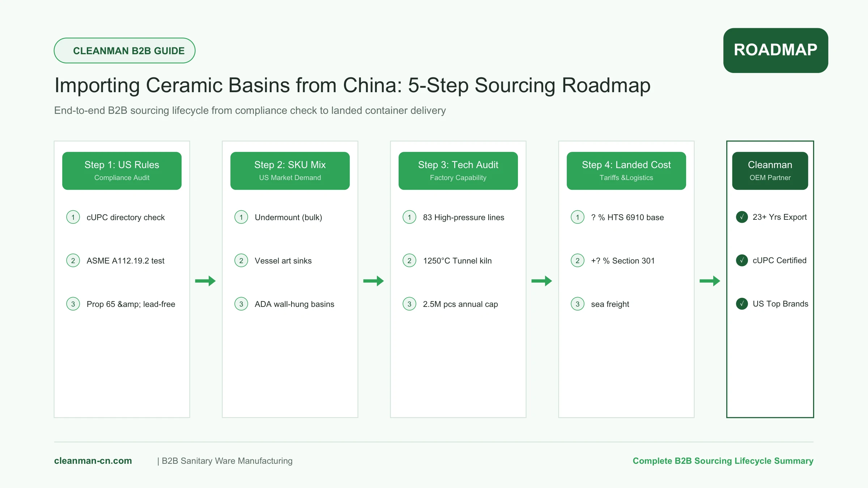Click number 2 icon beside 1250°C Tunnel kiln
The width and height of the screenshot is (868, 488).
click(x=409, y=261)
